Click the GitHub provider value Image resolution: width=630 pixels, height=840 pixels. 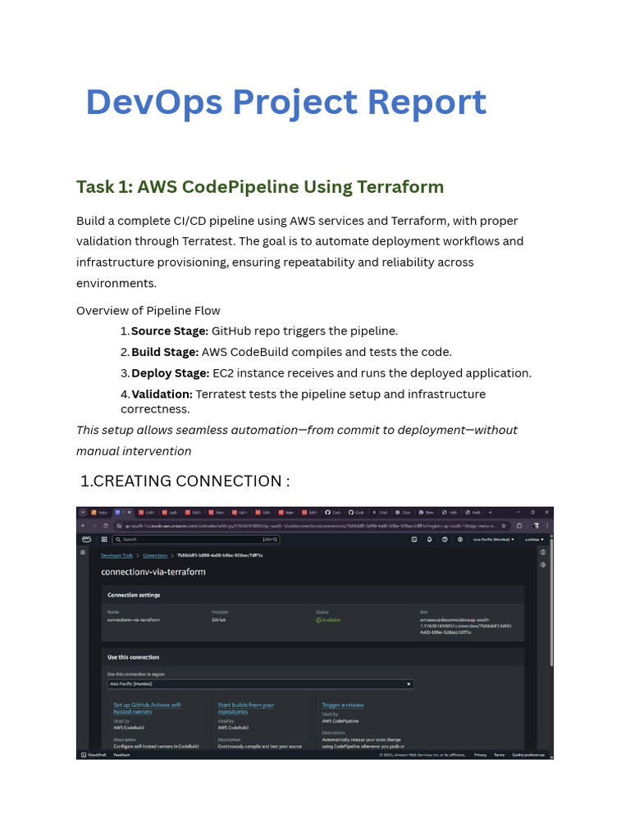click(218, 620)
